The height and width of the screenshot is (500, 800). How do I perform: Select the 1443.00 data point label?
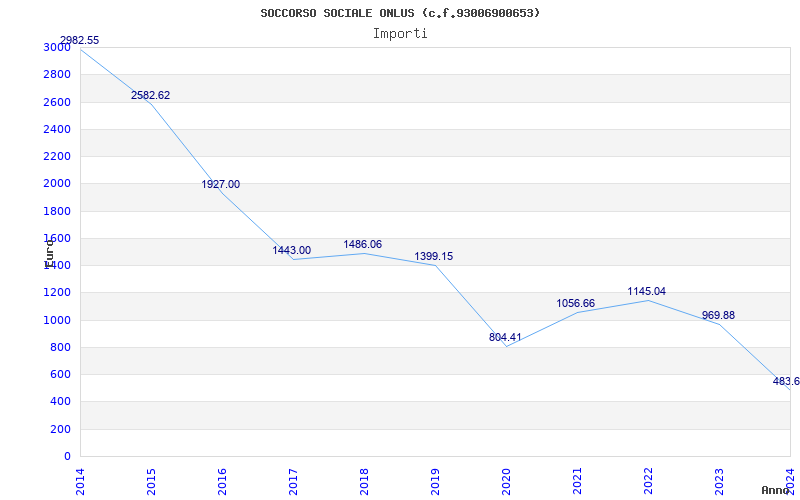coord(291,251)
